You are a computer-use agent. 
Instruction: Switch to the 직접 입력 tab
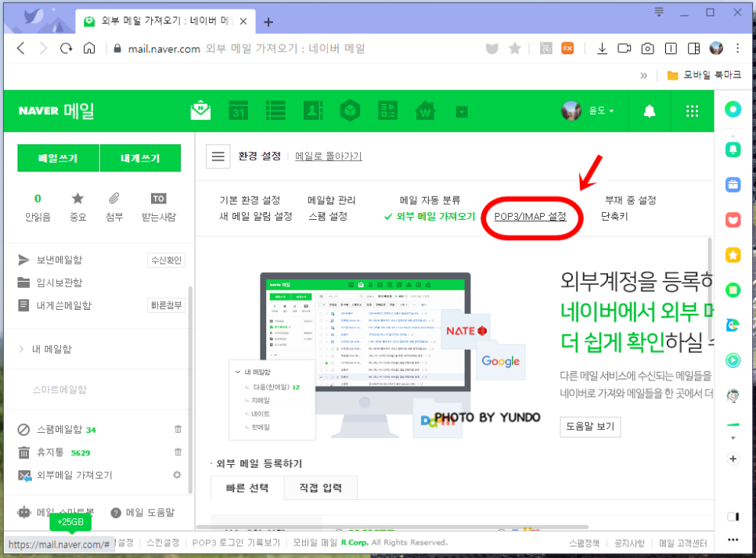[x=320, y=488]
